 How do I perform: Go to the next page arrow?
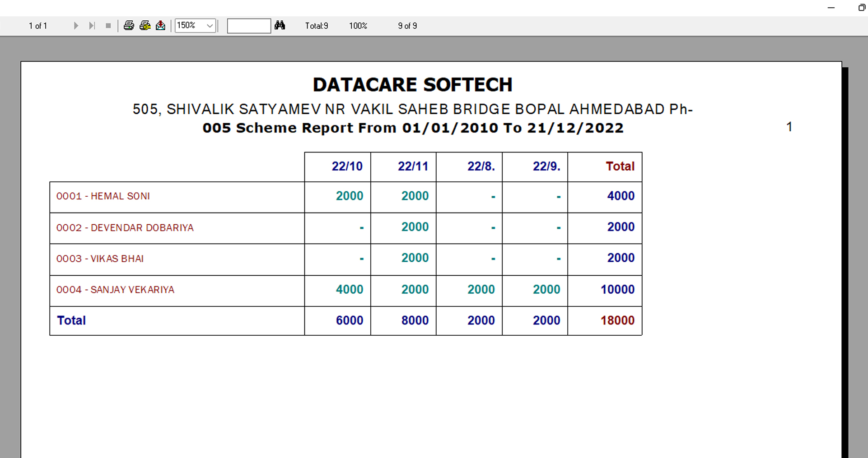[x=76, y=26]
